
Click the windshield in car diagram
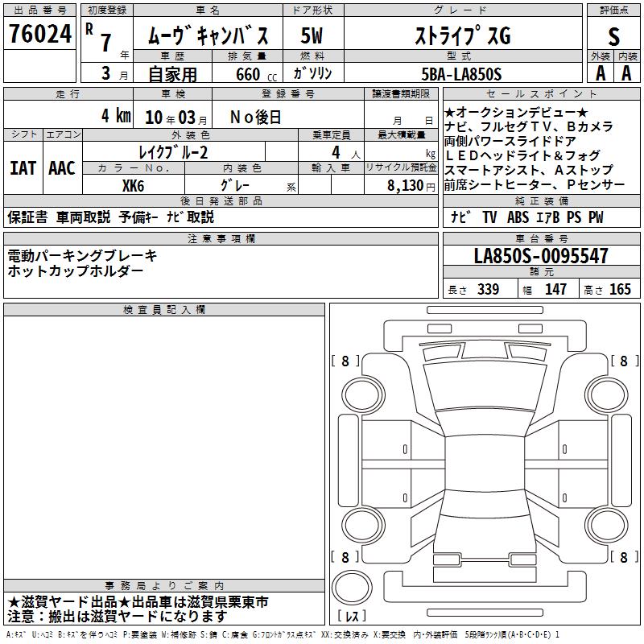[x=485, y=386]
